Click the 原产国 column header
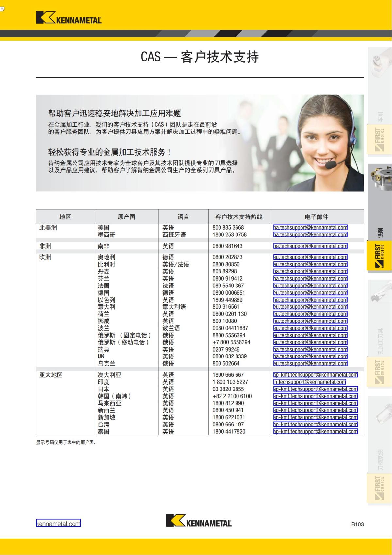392x555 pixels. pos(126,217)
